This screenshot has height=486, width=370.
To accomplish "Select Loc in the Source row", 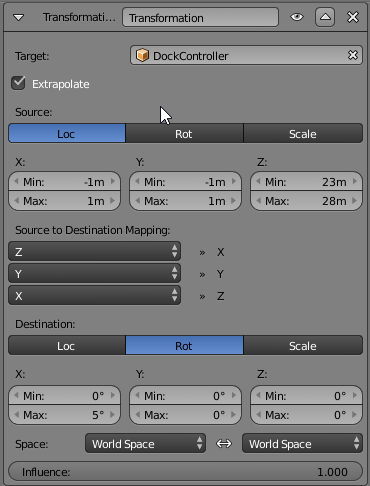I will point(67,134).
